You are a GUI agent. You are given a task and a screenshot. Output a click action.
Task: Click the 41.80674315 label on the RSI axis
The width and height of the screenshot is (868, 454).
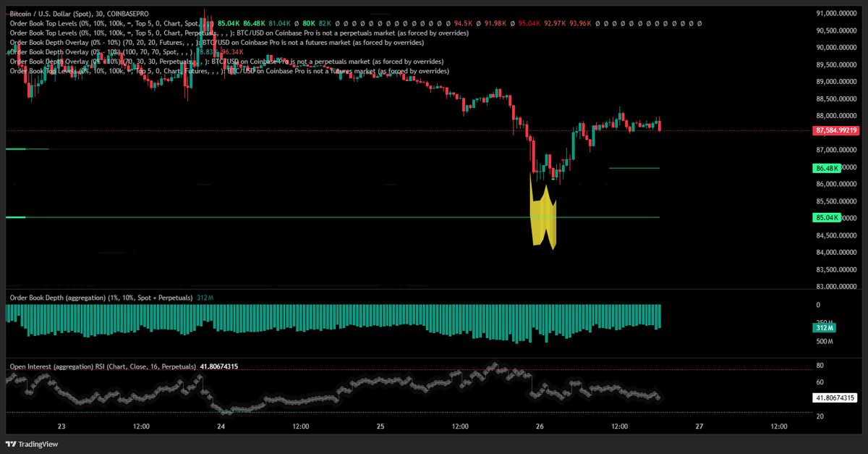(836, 398)
